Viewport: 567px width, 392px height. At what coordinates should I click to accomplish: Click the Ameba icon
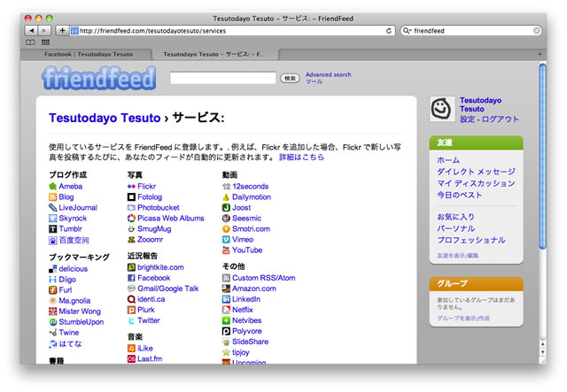[53, 187]
